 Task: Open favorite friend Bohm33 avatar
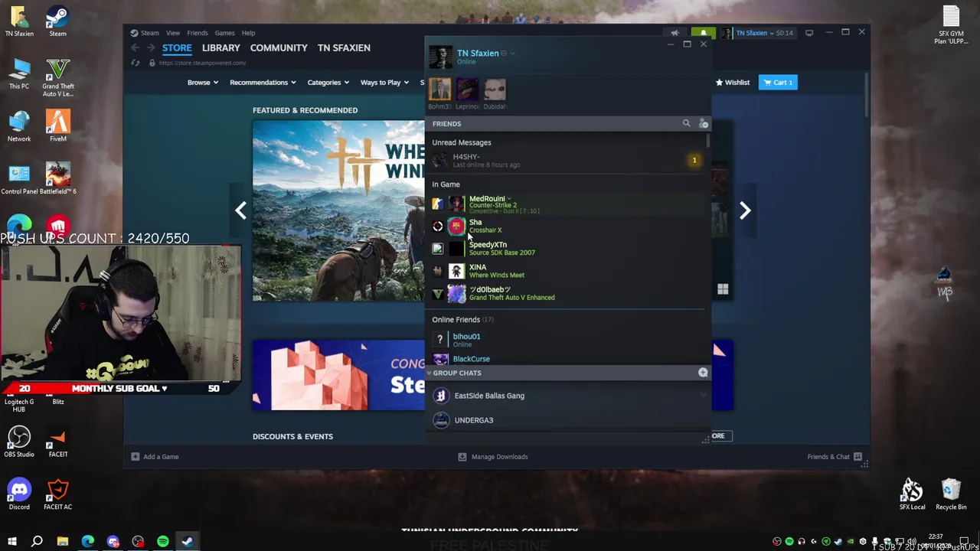coord(440,90)
